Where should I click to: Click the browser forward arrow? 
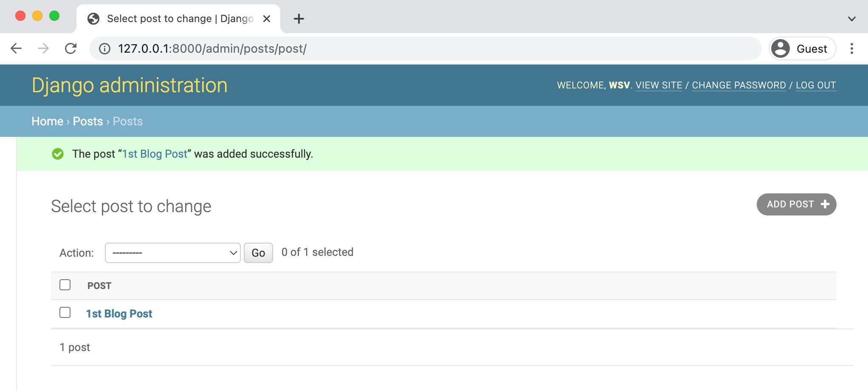tap(43, 48)
